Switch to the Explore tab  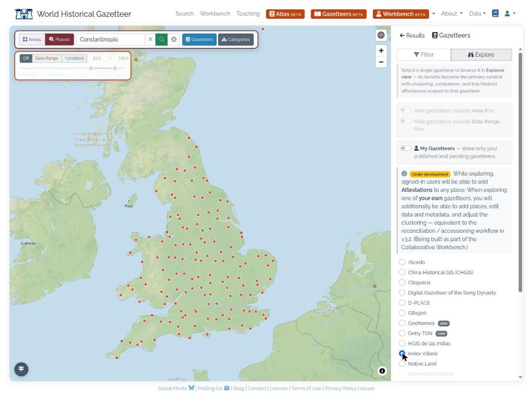tap(481, 55)
